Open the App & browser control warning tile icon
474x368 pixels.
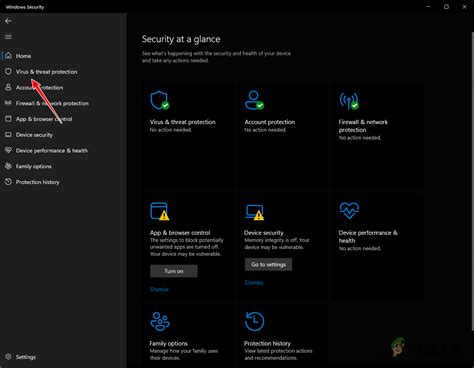click(160, 211)
